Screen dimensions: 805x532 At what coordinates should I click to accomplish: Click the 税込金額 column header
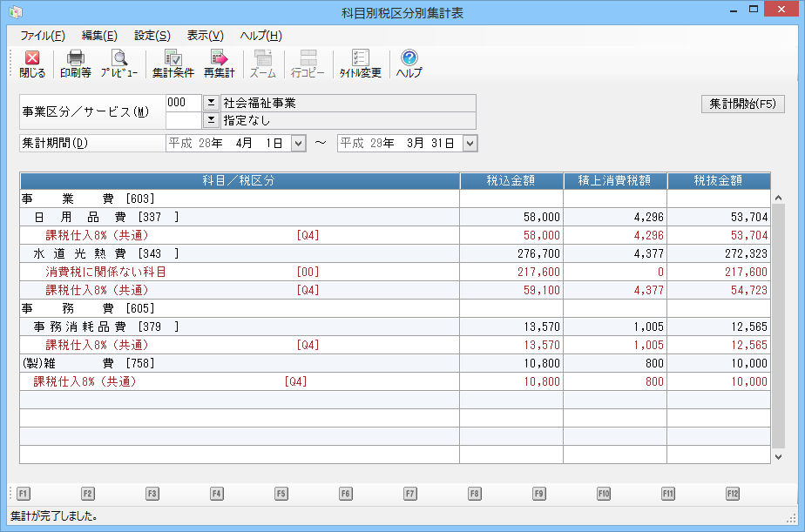(511, 181)
